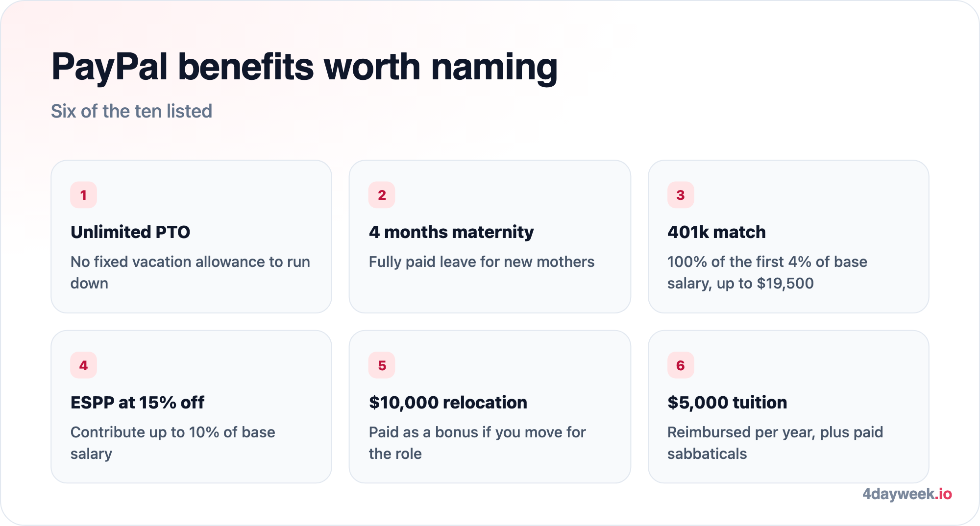Click the number 2 badge

382,195
